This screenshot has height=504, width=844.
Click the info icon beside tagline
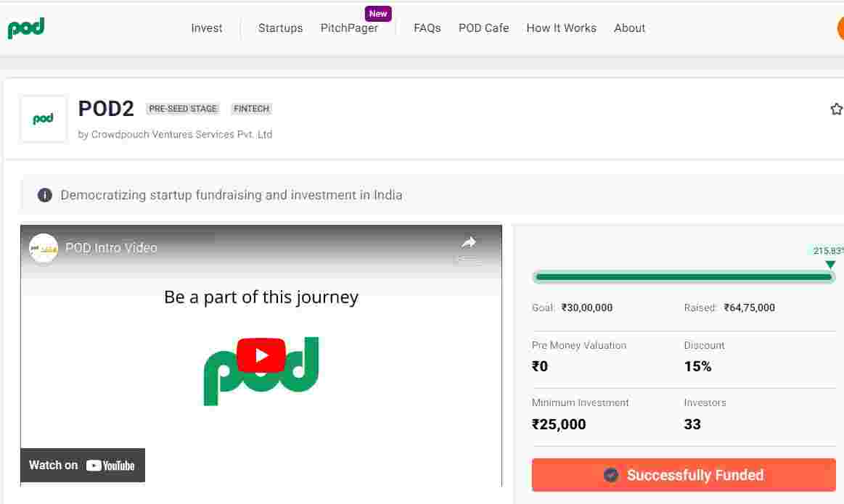(x=45, y=195)
